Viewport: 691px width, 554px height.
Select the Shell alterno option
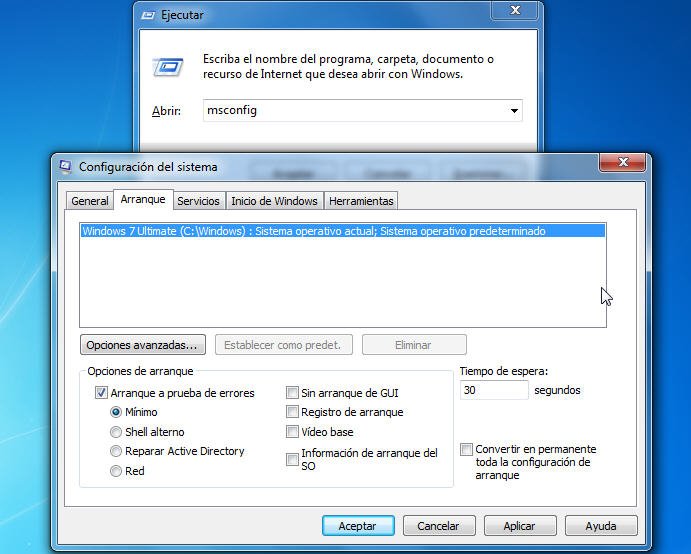click(x=115, y=432)
